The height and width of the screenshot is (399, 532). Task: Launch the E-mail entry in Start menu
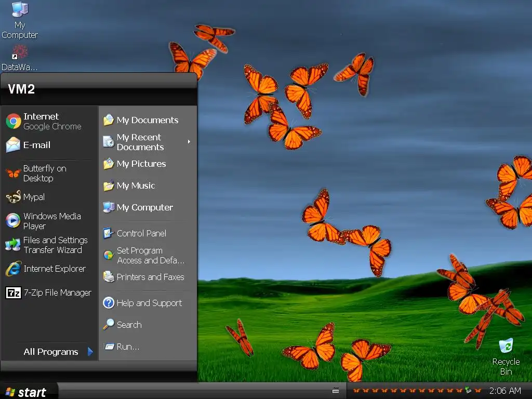pos(49,145)
